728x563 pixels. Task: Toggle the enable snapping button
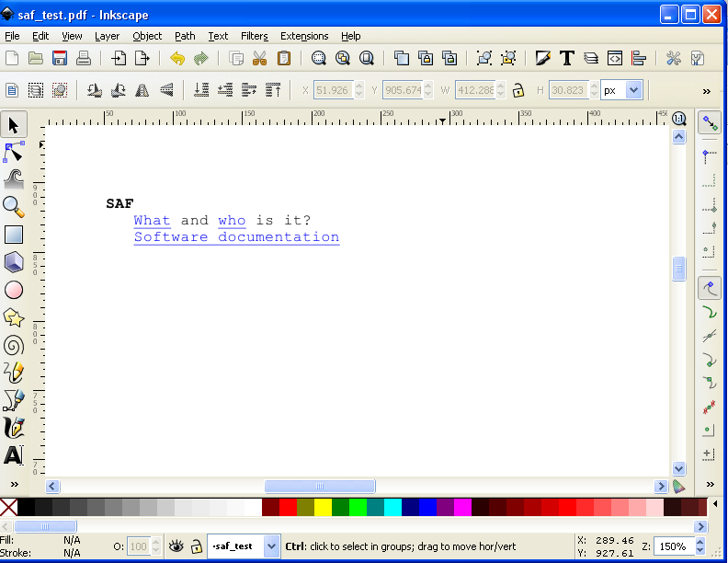710,122
